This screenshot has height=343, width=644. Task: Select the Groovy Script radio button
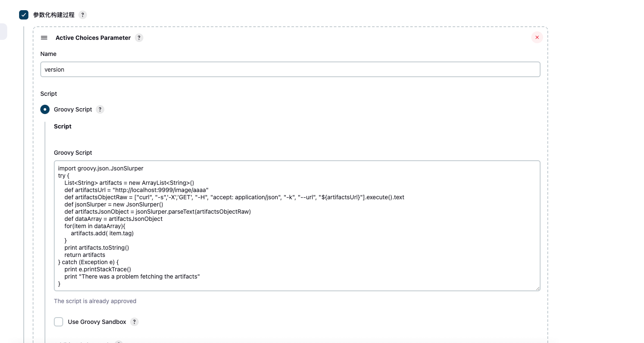45,109
